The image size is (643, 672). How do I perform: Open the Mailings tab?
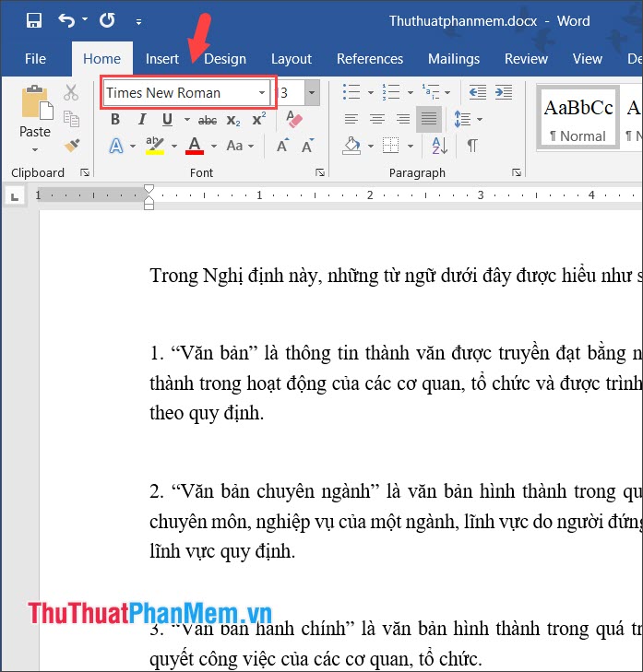pos(453,59)
